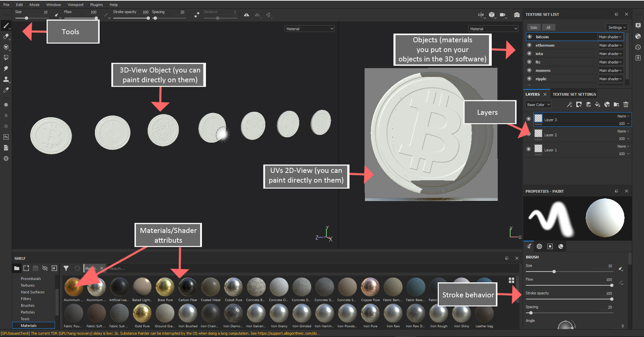Open Hard Surfaces shelf category

[x=33, y=292]
